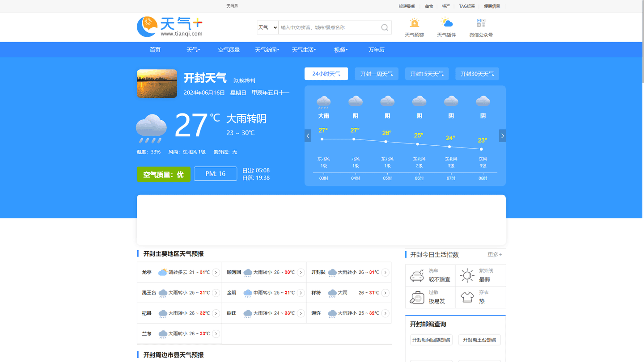Click the 空气质量：优 green button
Screen dimensions: 644x362
click(163, 174)
